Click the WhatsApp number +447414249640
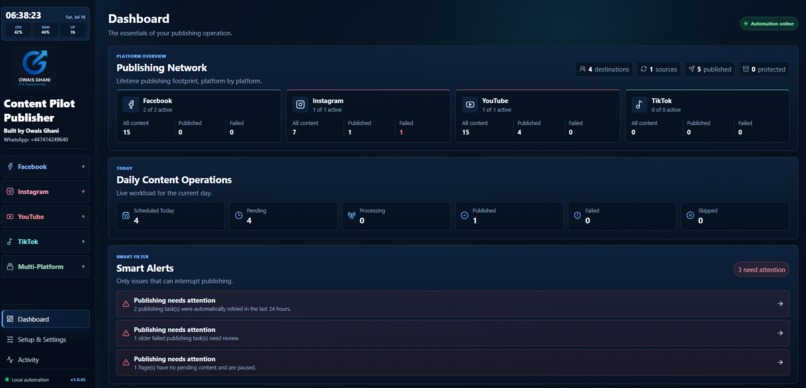806x388 pixels. pyautogui.click(x=36, y=140)
